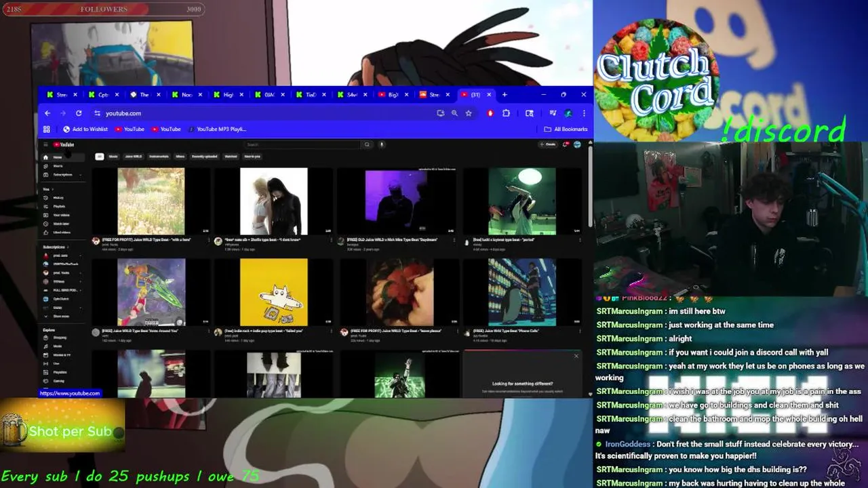The image size is (868, 488).
Task: Dismiss "Looking for something different?" card
Action: tap(576, 356)
